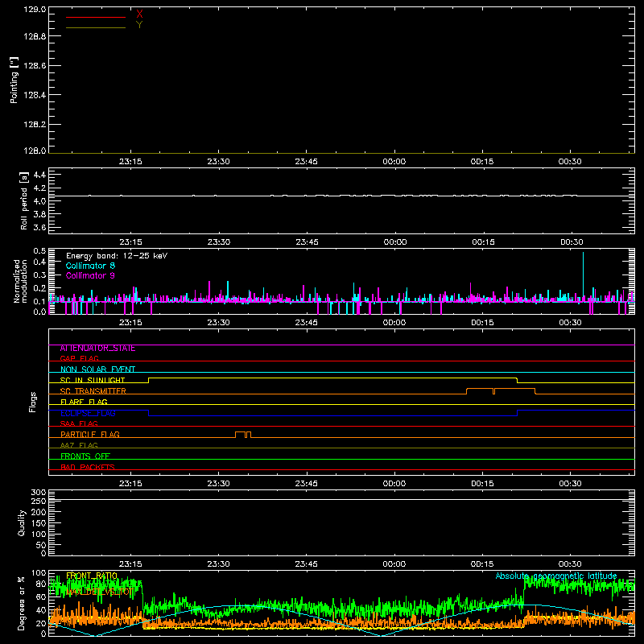Click the 4.4 tick on Roll period axis
The image size is (644, 644).
click(x=39, y=175)
